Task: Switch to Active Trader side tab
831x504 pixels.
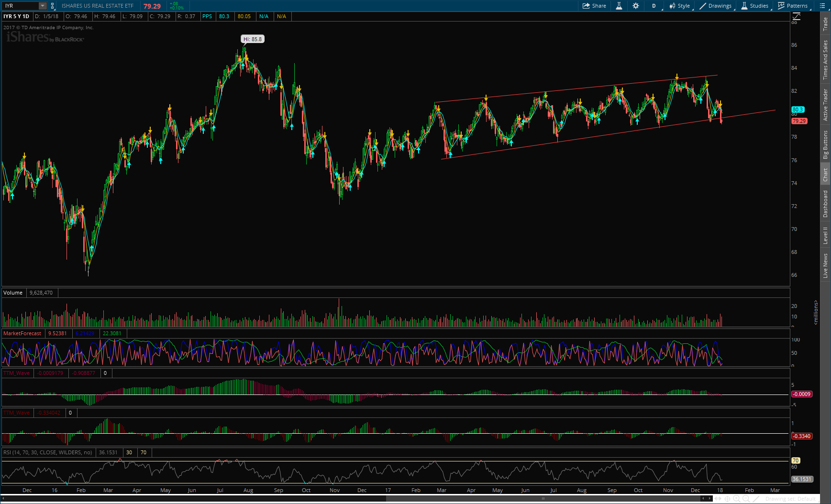Action: [x=825, y=104]
